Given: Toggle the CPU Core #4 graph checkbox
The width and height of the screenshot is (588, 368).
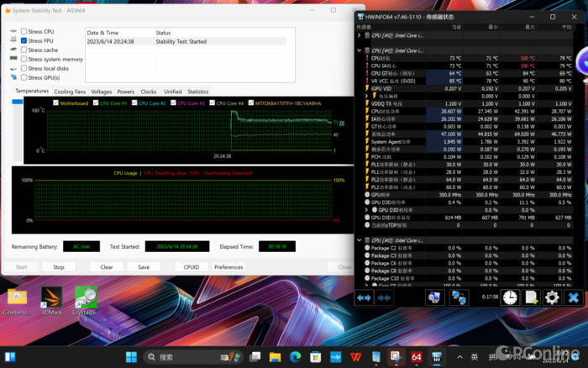Looking at the screenshot, I should (x=213, y=103).
